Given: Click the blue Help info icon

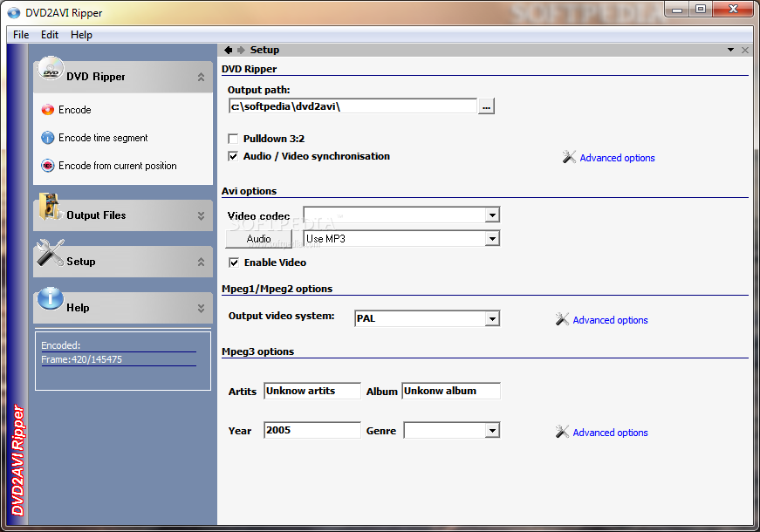Looking at the screenshot, I should tap(51, 298).
